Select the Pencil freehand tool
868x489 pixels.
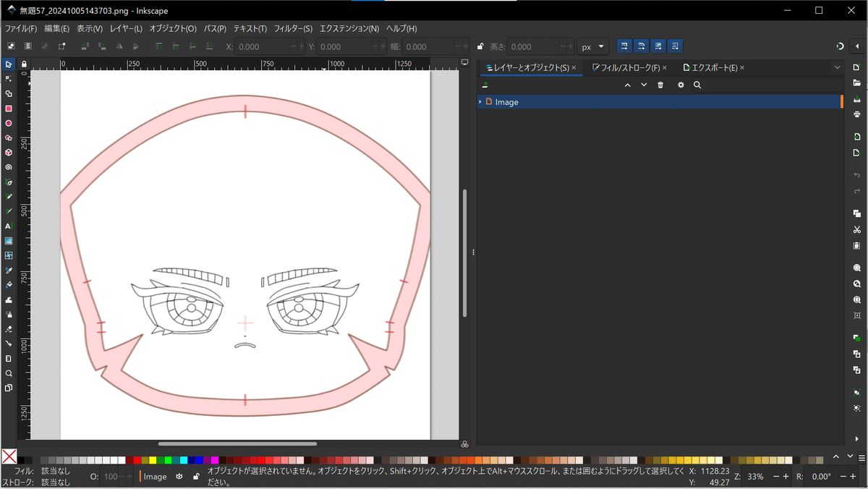[x=9, y=197]
